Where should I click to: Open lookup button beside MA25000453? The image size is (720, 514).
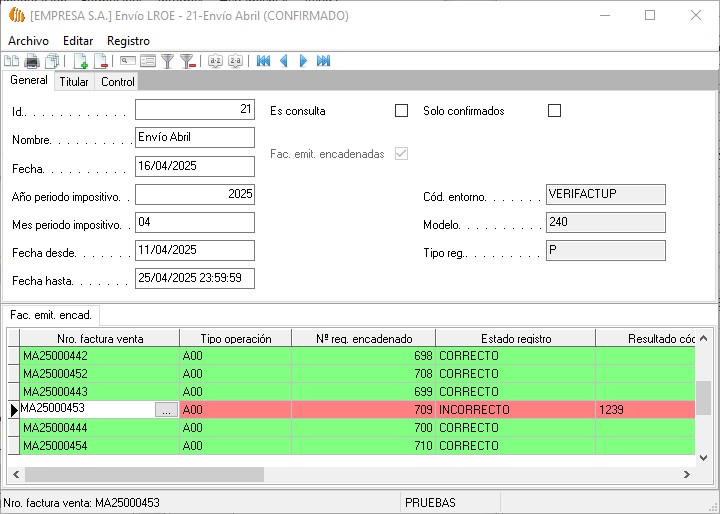click(167, 410)
